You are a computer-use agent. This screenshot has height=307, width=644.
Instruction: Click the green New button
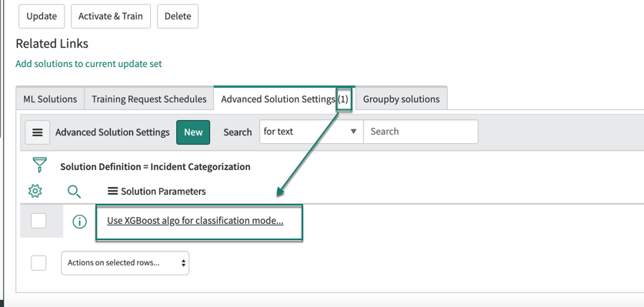pyautogui.click(x=193, y=132)
